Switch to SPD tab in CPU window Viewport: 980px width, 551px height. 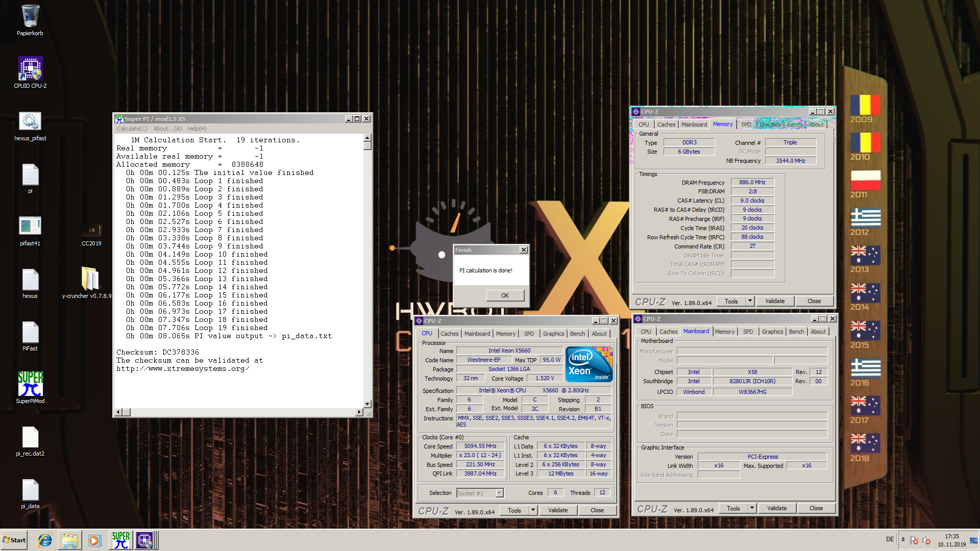click(x=529, y=334)
